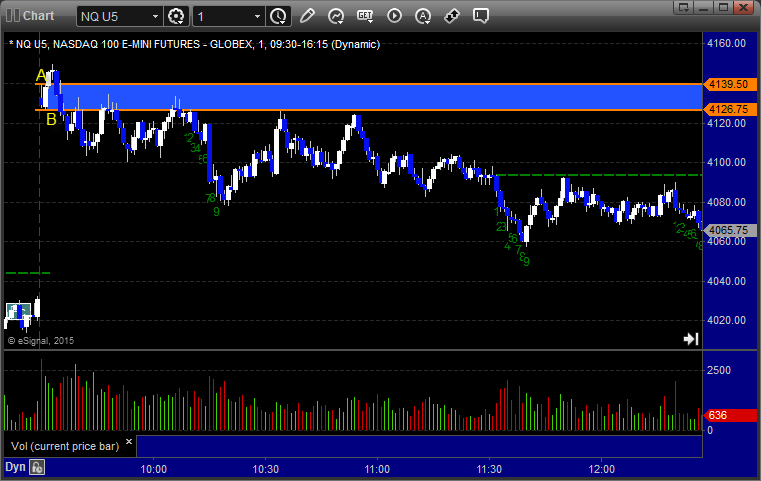The image size is (761, 481).
Task: Select the yellow A text label
Action: 41,76
